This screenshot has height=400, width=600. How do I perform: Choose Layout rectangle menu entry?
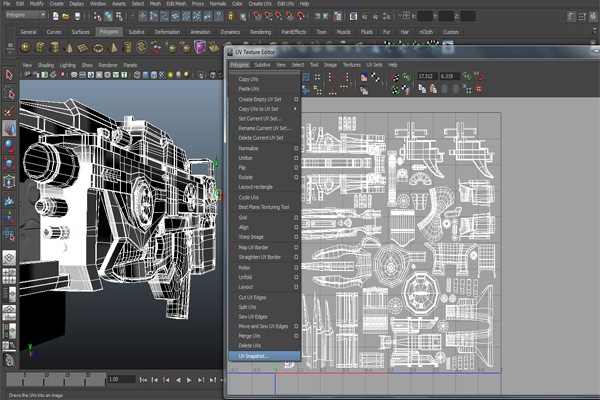click(256, 187)
